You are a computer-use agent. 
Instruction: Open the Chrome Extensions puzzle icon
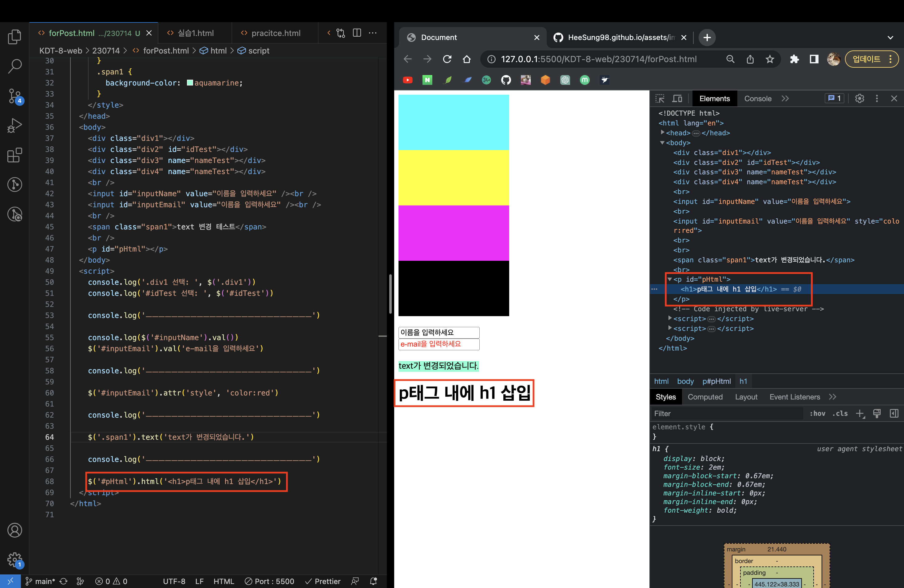point(794,59)
